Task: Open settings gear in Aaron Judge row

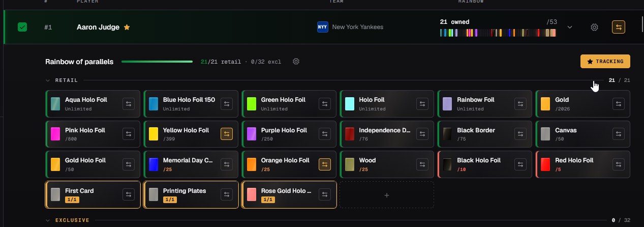Action: [x=594, y=27]
